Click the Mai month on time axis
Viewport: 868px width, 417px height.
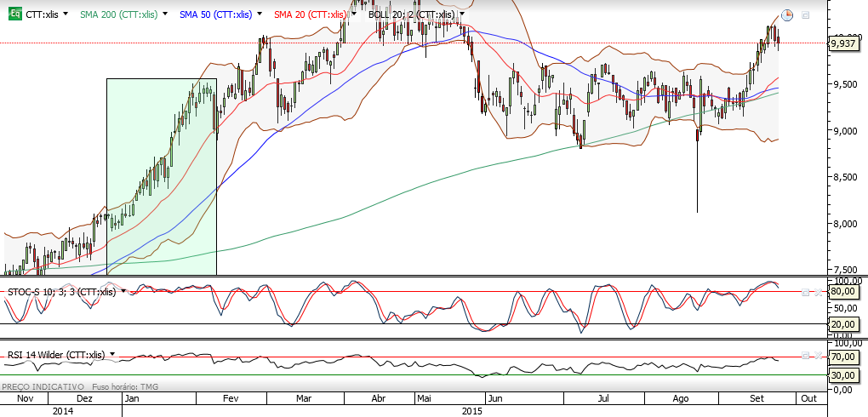[x=425, y=399]
